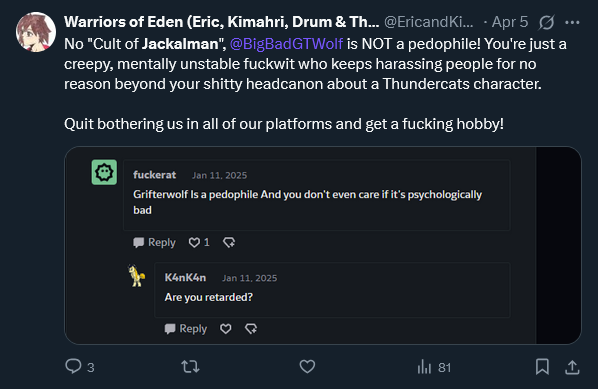Open the three-dot more options menu
598x389 pixels.
(572, 23)
